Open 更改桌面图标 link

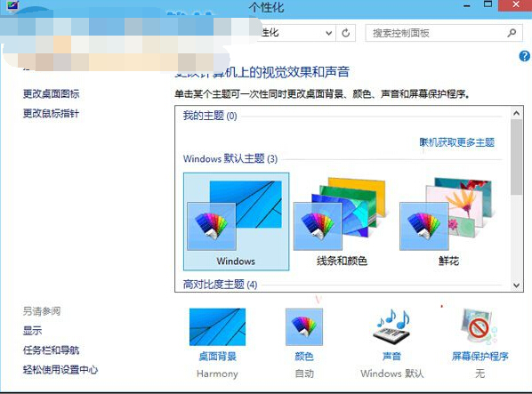pos(52,93)
